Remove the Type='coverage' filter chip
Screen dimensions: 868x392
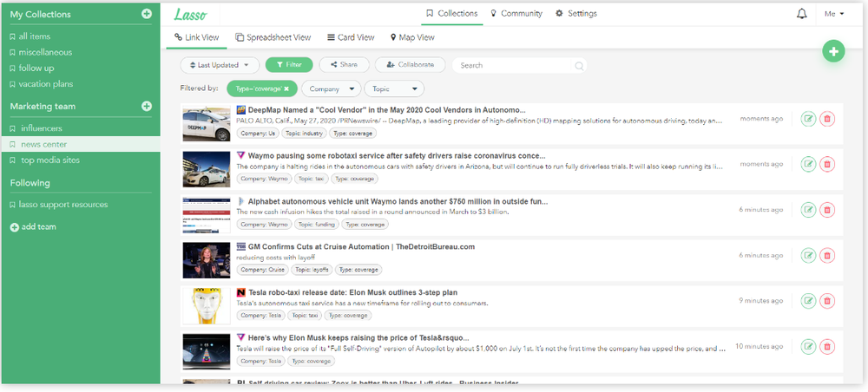286,88
